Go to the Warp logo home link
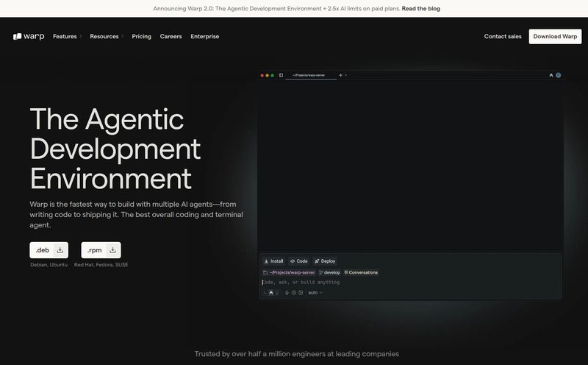This screenshot has width=588, height=365. click(x=29, y=36)
